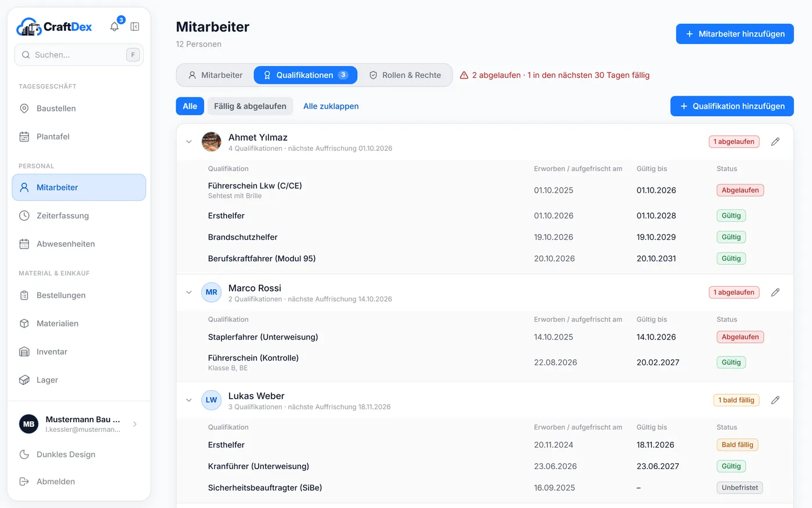Collapse Lukas Weber section chevron
The height and width of the screenshot is (508, 812).
click(x=188, y=400)
